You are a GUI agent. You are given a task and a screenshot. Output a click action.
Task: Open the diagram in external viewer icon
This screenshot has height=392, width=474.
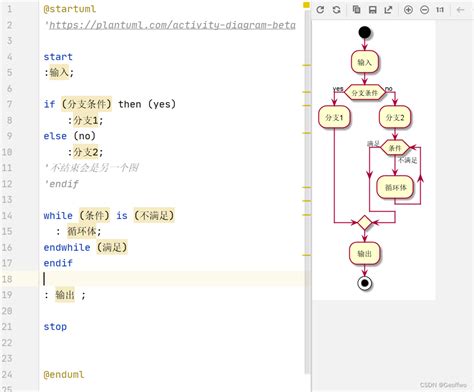point(388,10)
